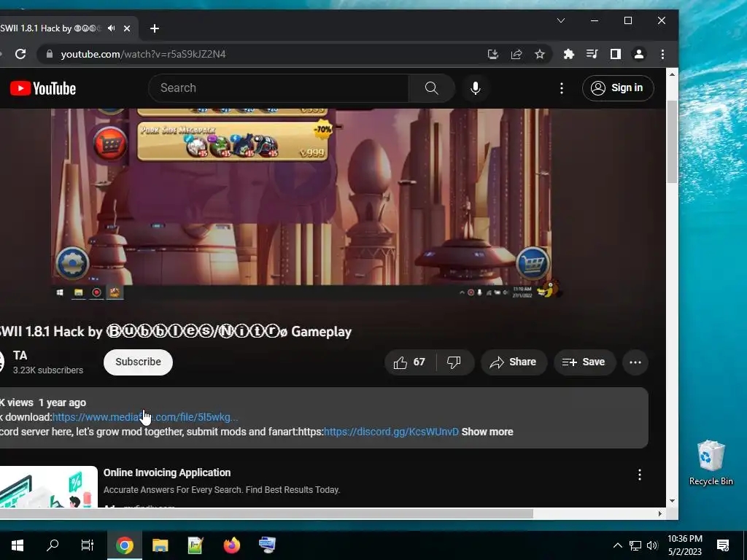Go to YouTube home via logo
The height and width of the screenshot is (560, 747).
43,88
